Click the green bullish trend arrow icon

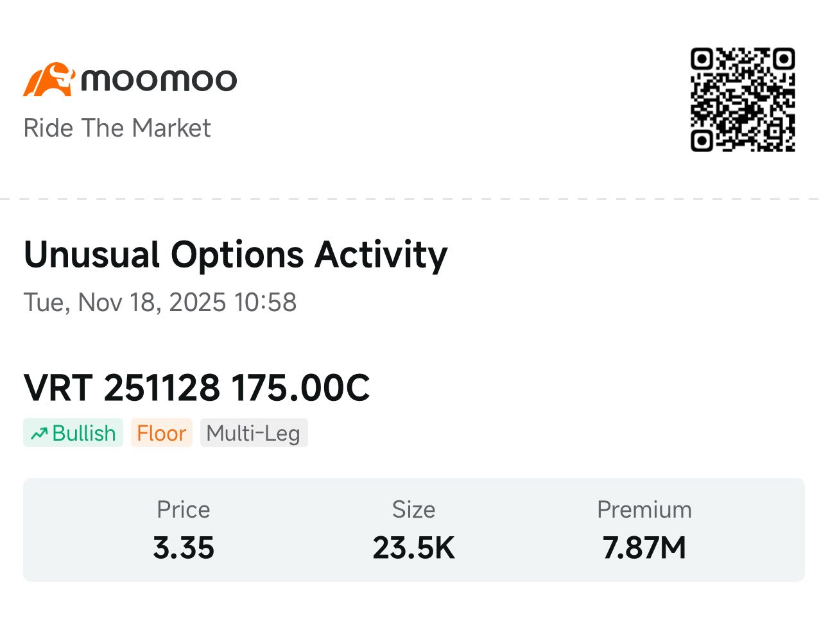click(x=39, y=434)
